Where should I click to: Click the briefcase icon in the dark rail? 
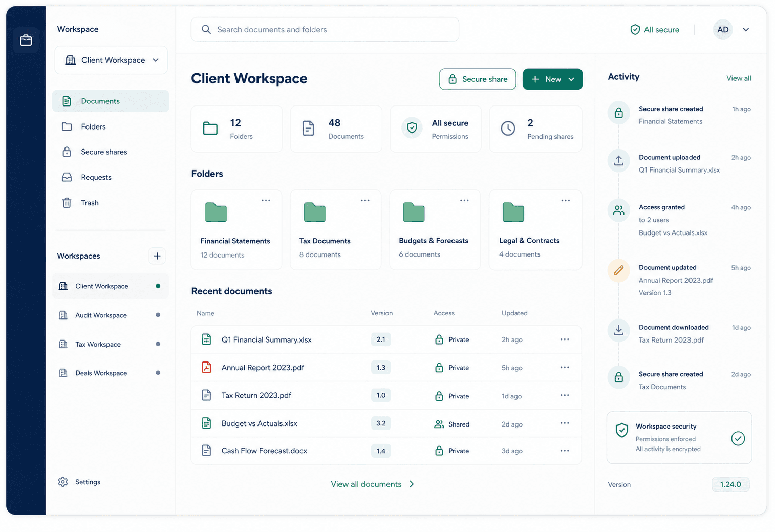coord(26,40)
